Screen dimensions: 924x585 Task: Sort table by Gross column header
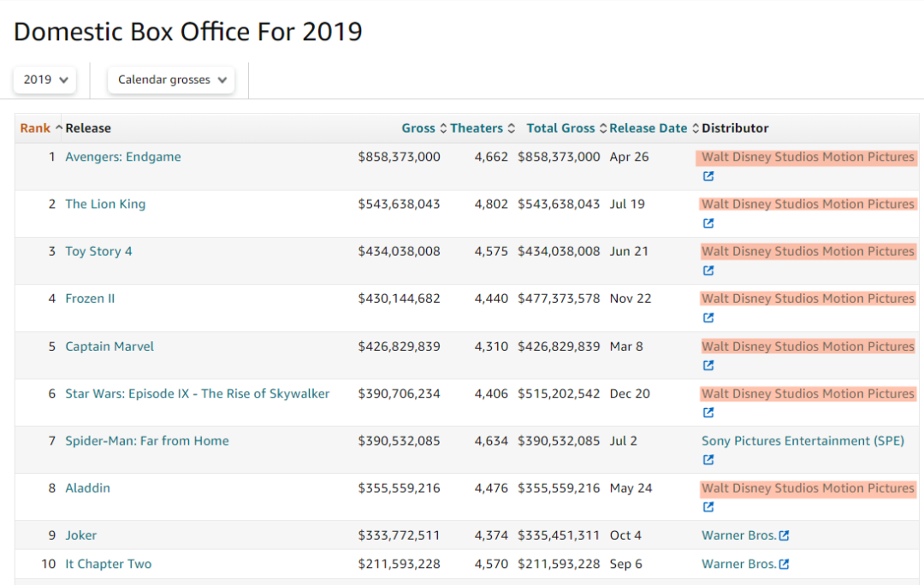[x=418, y=128]
